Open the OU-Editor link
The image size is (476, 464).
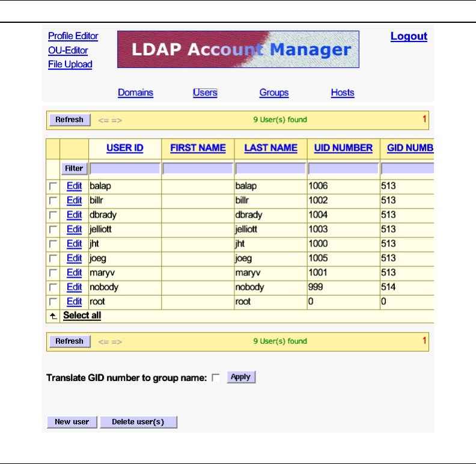coord(68,50)
